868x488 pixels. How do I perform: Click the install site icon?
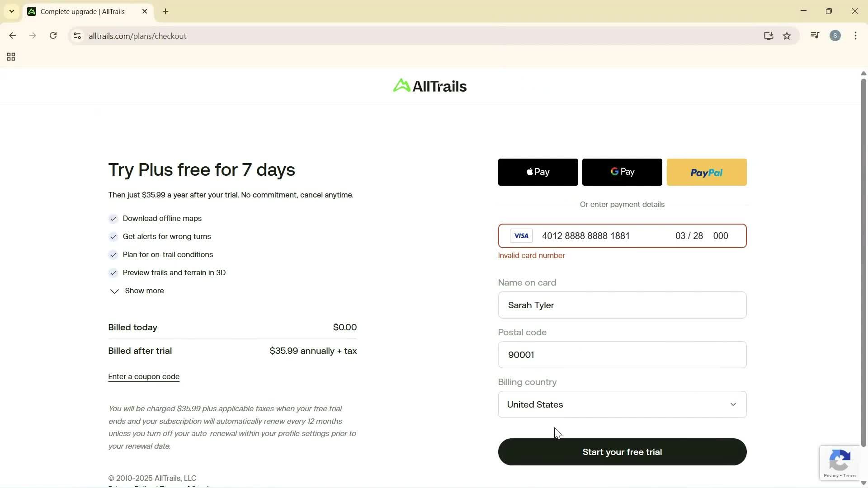tap(769, 36)
